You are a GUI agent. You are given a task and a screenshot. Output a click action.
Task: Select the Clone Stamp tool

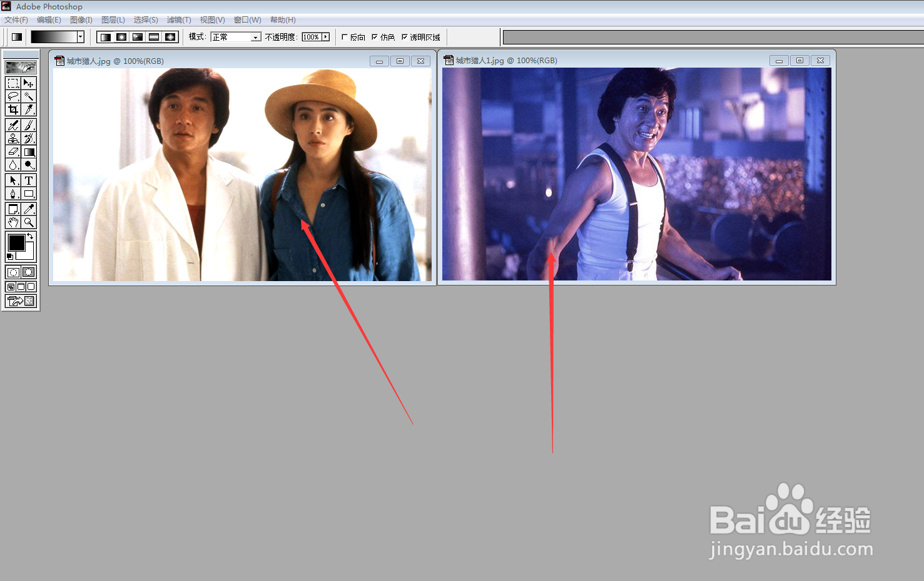pos(13,138)
